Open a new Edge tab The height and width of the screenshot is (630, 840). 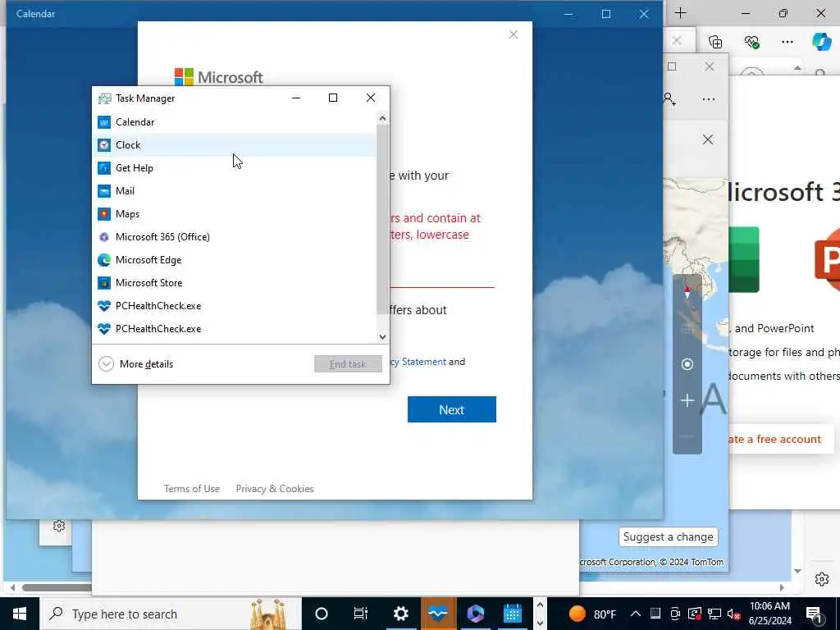pos(680,13)
